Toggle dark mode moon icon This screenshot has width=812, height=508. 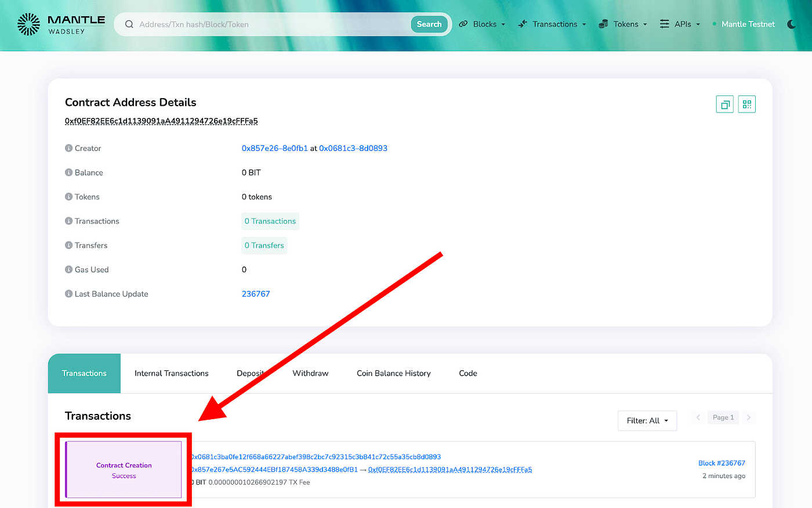[x=792, y=24]
